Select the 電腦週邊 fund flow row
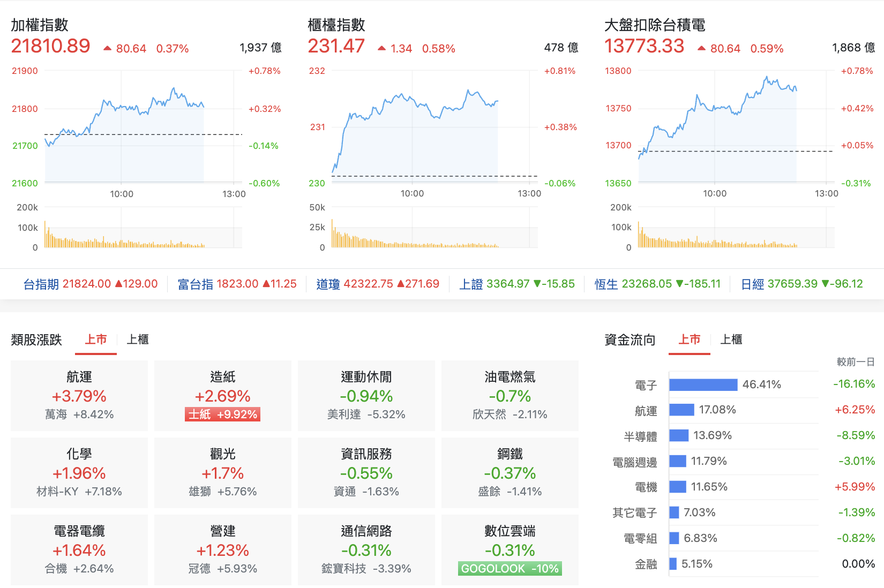The height and width of the screenshot is (588, 884). pyautogui.click(x=744, y=462)
